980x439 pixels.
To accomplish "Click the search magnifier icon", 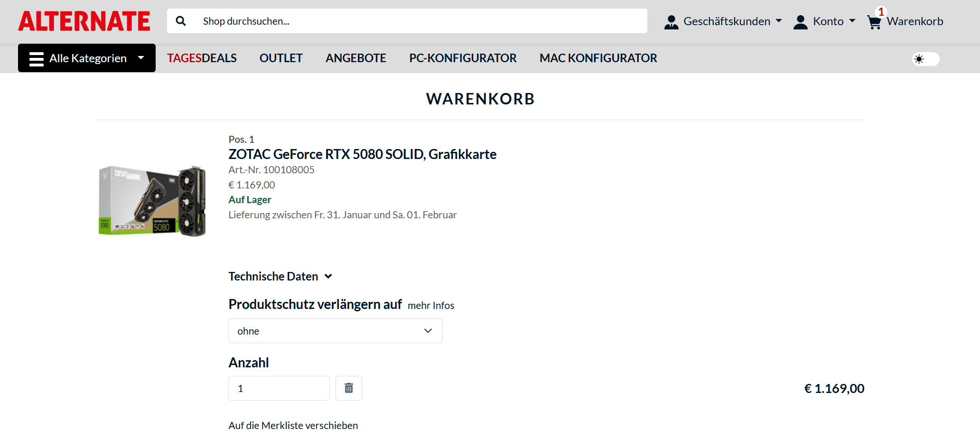I will [x=181, y=21].
